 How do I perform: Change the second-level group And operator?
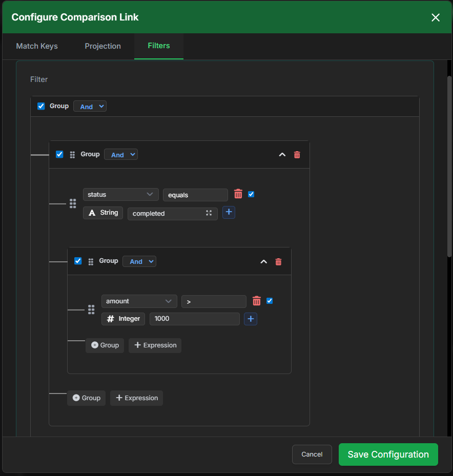(121, 155)
